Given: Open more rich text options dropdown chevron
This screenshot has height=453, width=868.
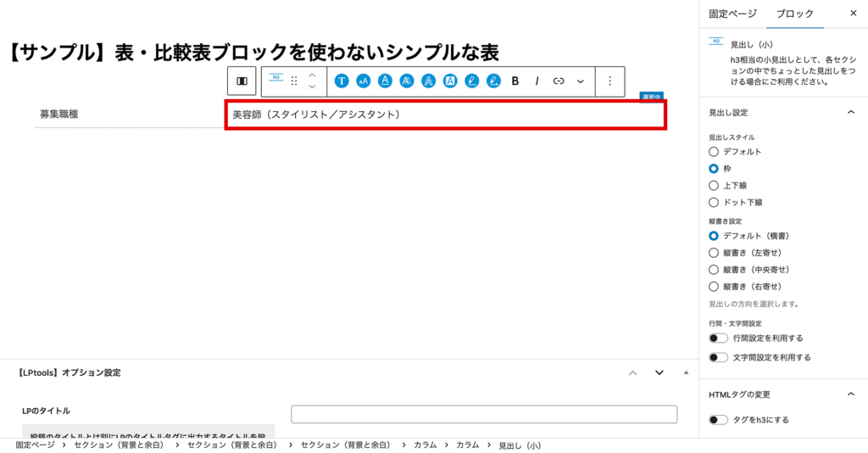Looking at the screenshot, I should pos(581,81).
